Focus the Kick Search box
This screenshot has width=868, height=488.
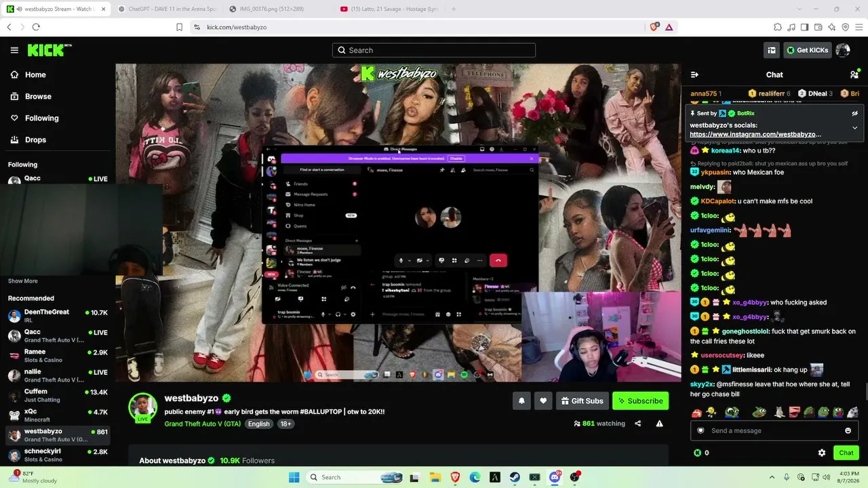434,50
